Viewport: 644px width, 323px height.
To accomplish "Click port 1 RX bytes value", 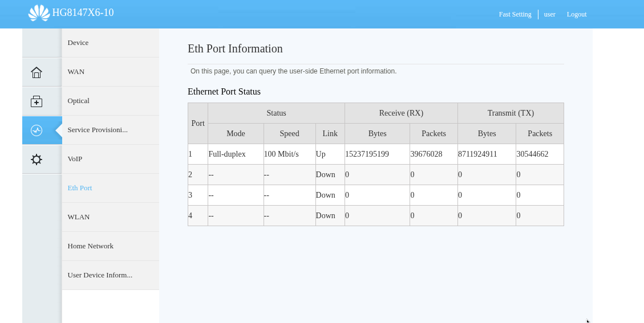I will tap(367, 154).
